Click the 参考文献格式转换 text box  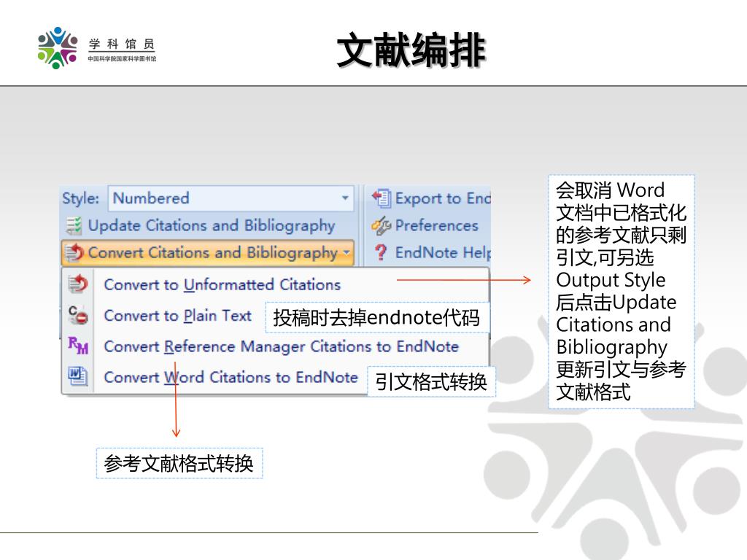coord(179,463)
